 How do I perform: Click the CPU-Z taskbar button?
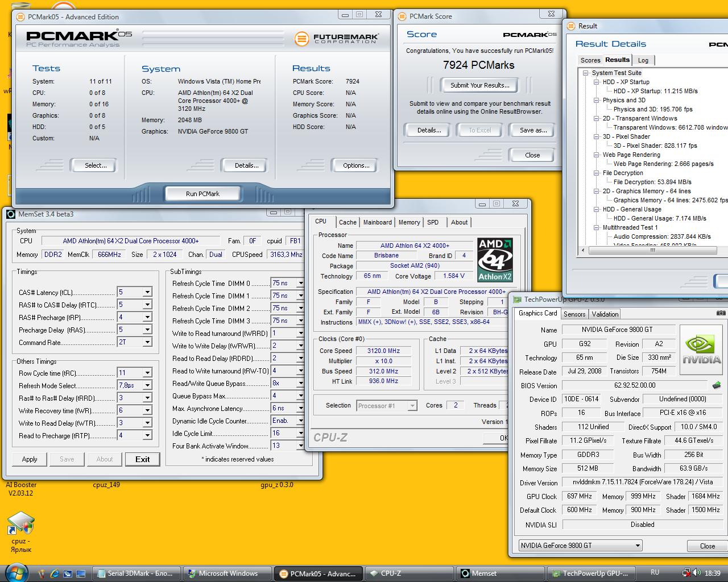[409, 573]
